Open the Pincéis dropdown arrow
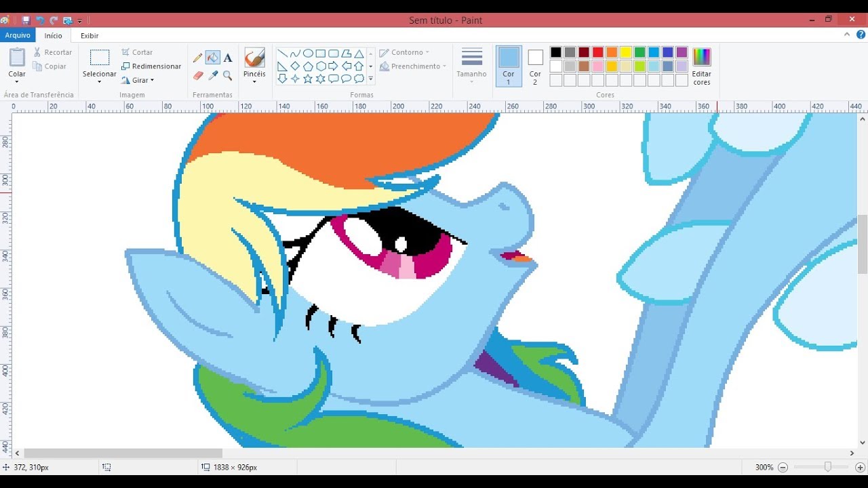 (254, 82)
